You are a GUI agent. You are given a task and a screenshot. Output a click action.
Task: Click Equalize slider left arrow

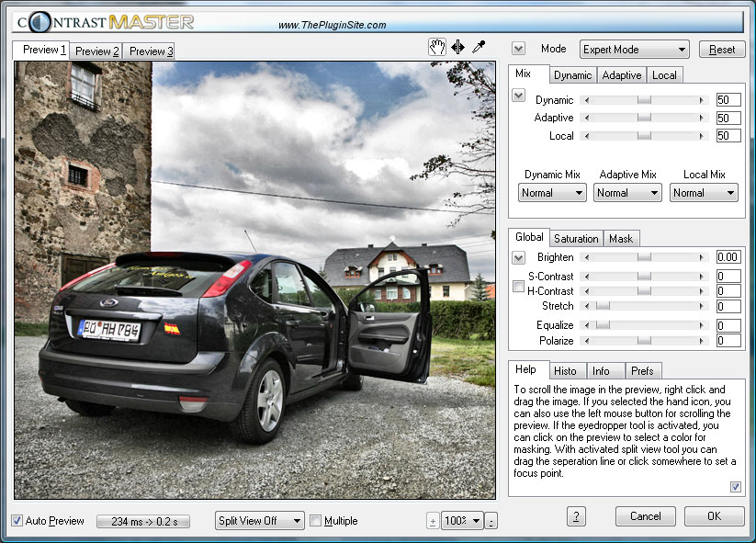pos(586,325)
